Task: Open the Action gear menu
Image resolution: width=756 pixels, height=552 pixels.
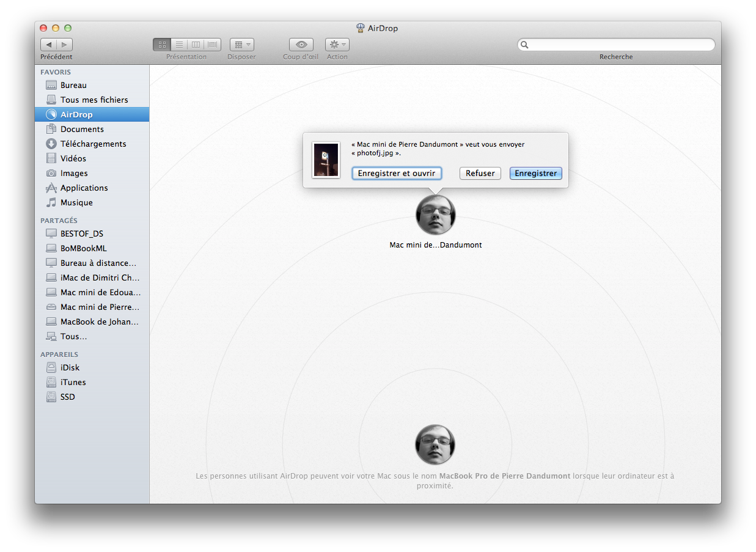Action: point(337,44)
